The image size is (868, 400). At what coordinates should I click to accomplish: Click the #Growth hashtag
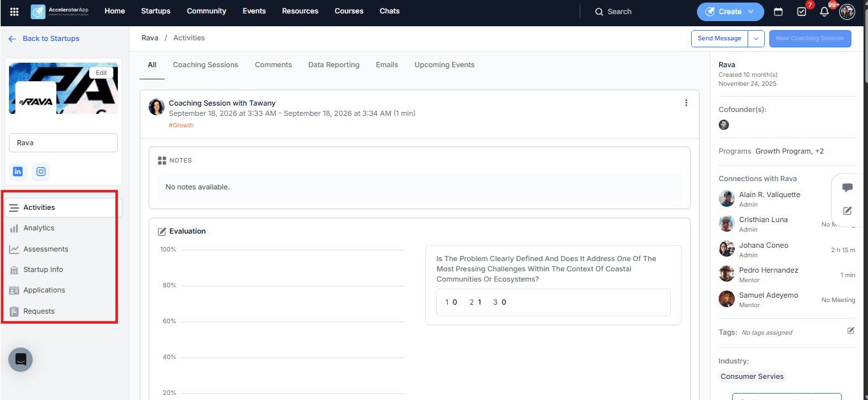(181, 125)
